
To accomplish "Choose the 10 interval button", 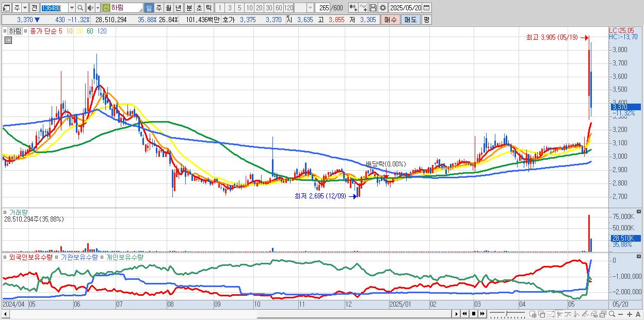I will tap(249, 8).
